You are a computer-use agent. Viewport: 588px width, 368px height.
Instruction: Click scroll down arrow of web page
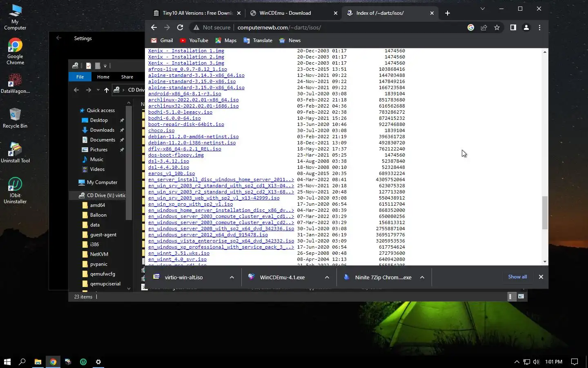(x=545, y=262)
